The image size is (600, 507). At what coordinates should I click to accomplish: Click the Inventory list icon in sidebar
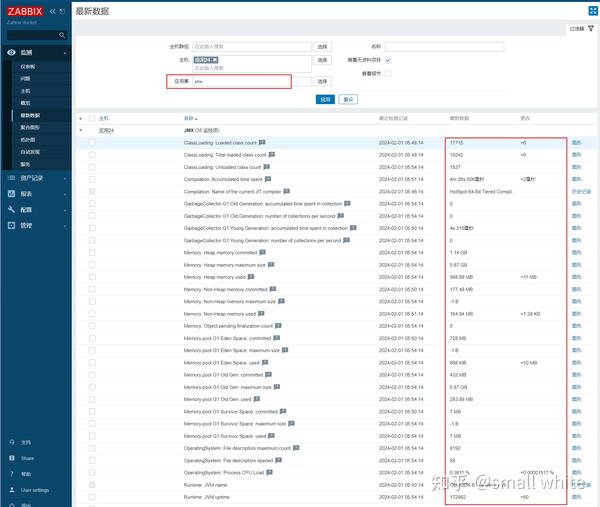point(11,178)
